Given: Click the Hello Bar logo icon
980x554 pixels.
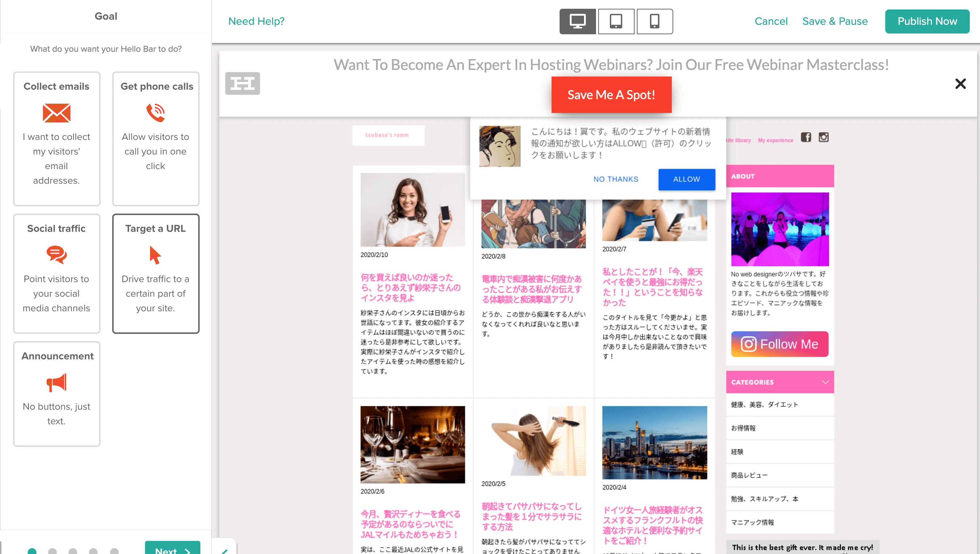Looking at the screenshot, I should (x=242, y=83).
